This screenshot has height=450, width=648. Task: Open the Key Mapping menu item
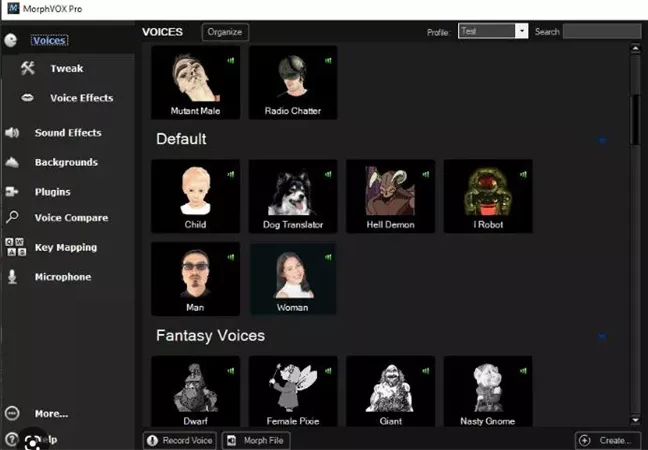(66, 247)
